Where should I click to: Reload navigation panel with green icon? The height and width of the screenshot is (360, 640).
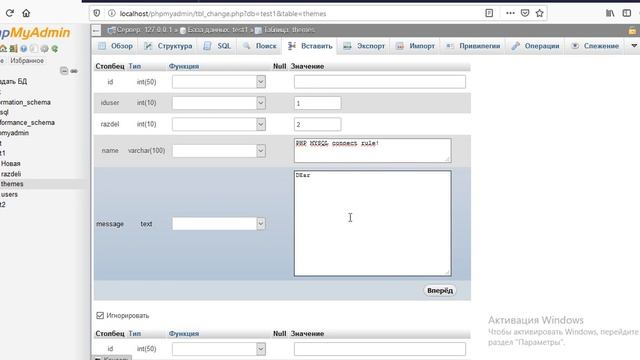coord(54,49)
